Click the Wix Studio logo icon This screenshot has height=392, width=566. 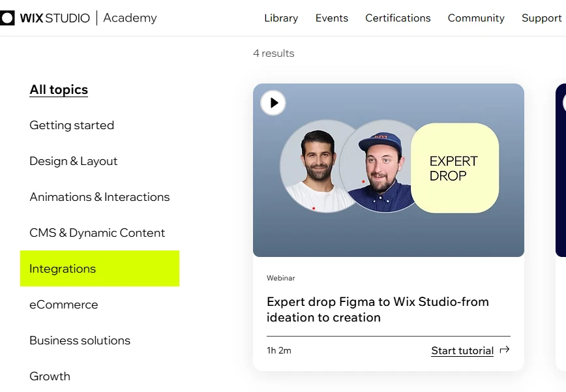click(x=7, y=18)
